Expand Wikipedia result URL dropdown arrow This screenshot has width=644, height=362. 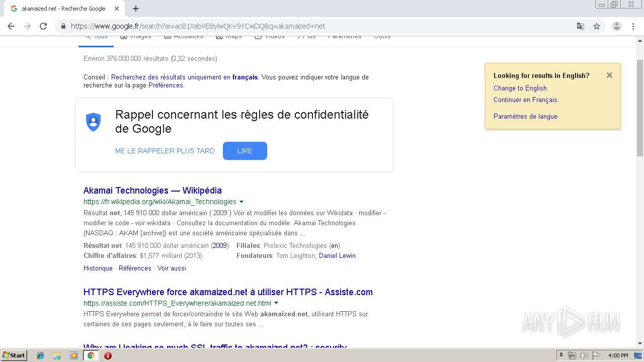(x=242, y=202)
